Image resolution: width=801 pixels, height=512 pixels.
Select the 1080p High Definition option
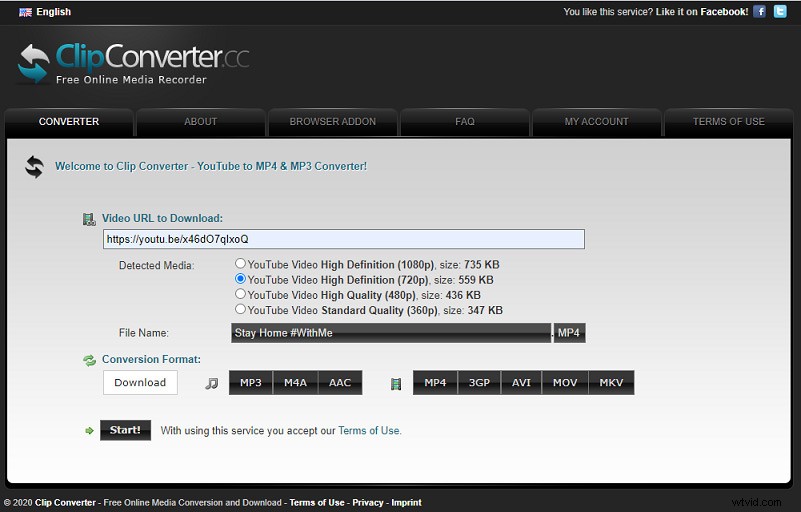[x=240, y=264]
